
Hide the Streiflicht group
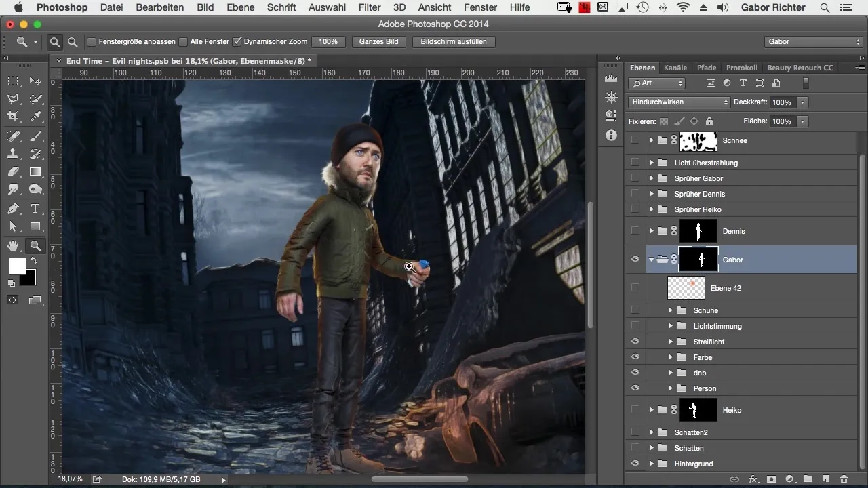click(635, 342)
